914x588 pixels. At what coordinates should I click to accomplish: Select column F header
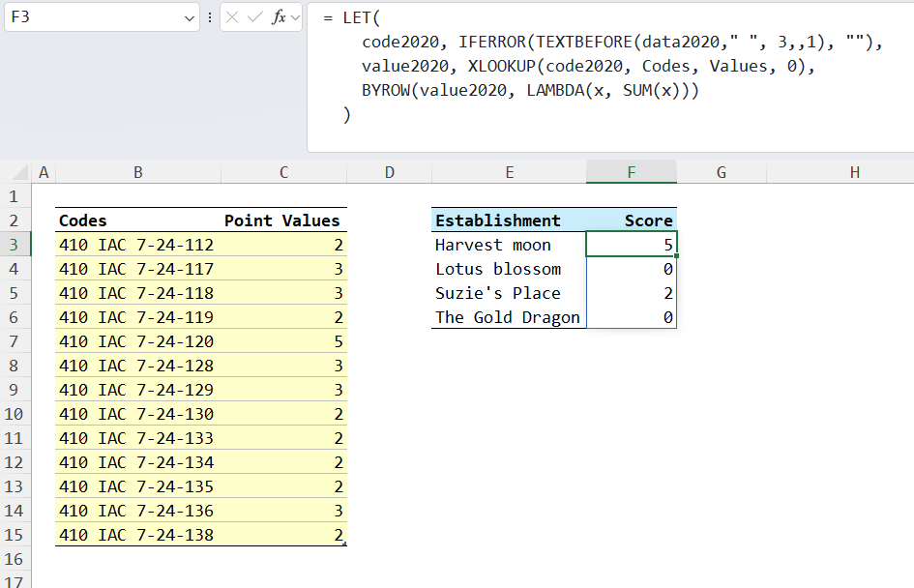click(x=631, y=172)
